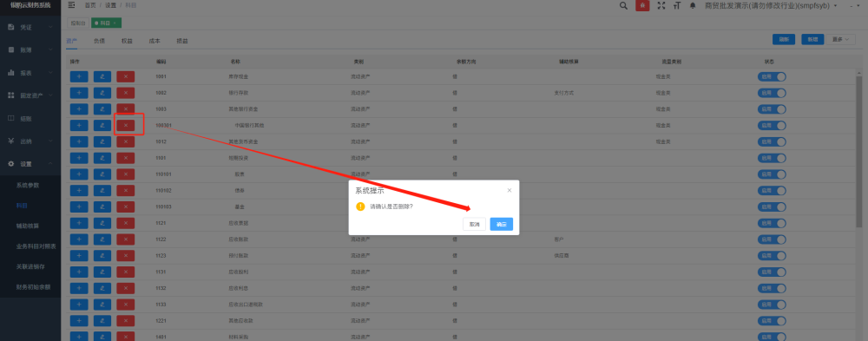
Task: Toggle the status switch for row 1003
Action: 772,109
